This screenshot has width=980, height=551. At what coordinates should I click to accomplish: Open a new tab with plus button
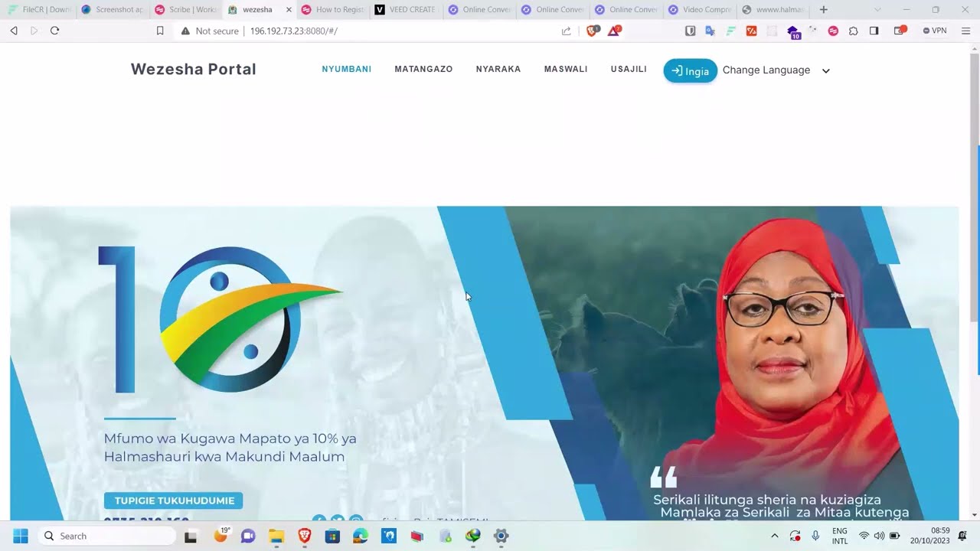pos(823,10)
